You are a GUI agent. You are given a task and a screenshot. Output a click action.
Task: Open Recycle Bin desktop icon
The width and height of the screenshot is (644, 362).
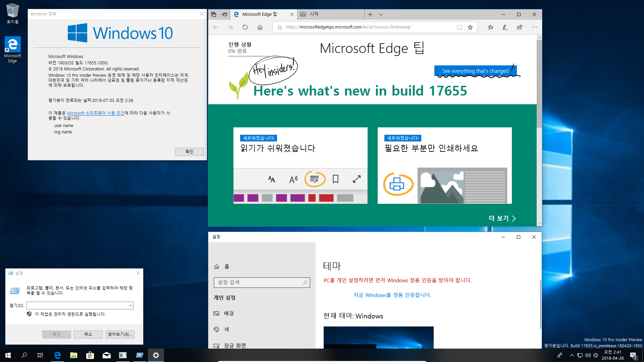click(12, 14)
